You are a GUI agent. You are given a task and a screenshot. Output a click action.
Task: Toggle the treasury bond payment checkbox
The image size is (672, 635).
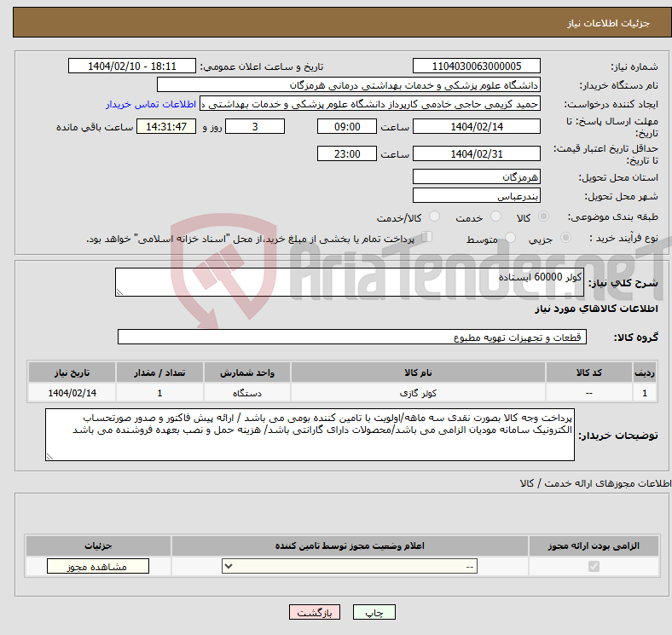pyautogui.click(x=427, y=238)
